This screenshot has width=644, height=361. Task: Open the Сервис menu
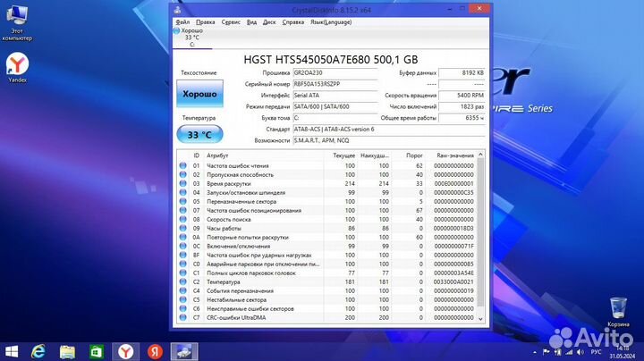coord(231,21)
